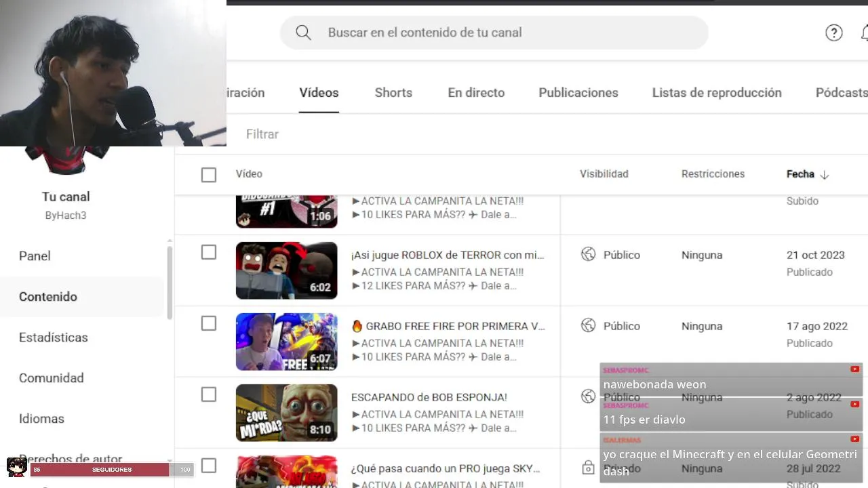The image size is (868, 488).
Task: Open the ESCAPANDO de BOB ESPONJA thumbnail
Action: 286,413
